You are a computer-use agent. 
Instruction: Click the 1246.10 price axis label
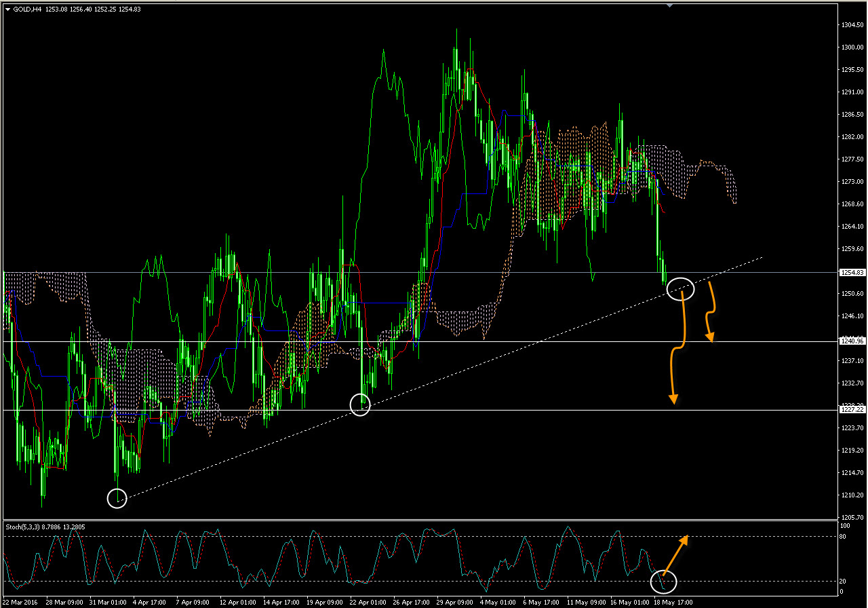pos(852,316)
